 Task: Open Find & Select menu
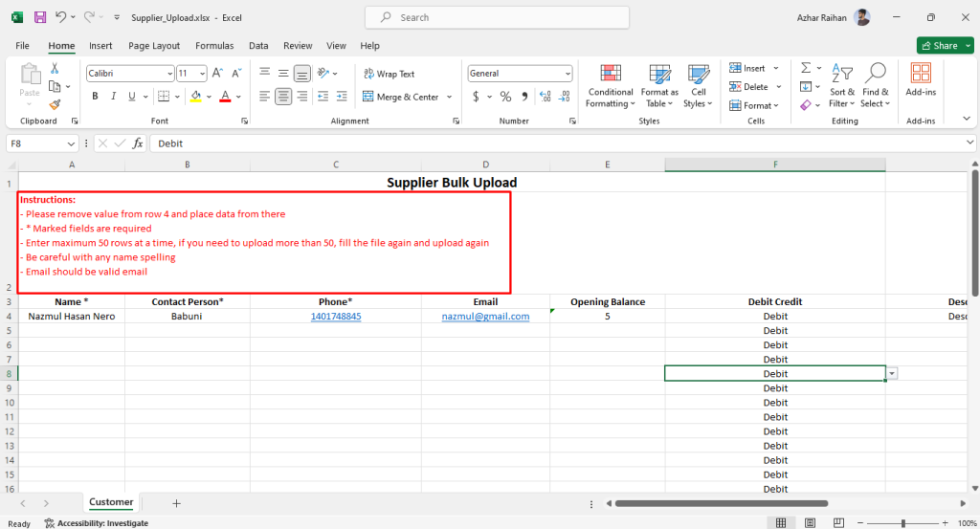coord(875,86)
